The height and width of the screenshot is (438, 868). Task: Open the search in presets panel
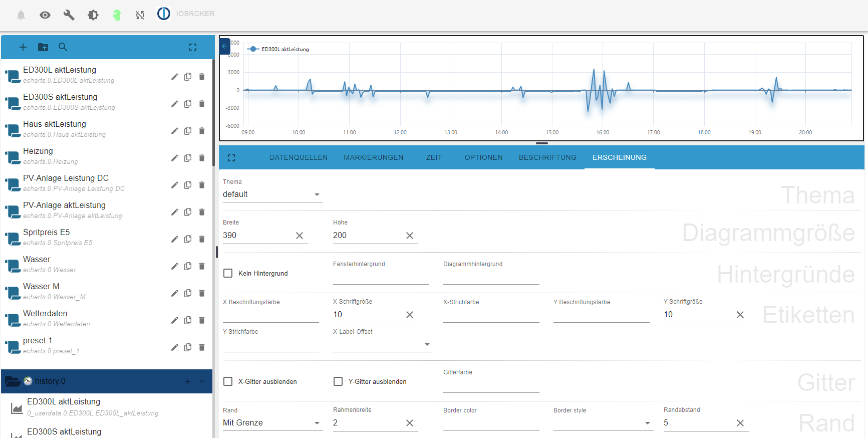[63, 47]
